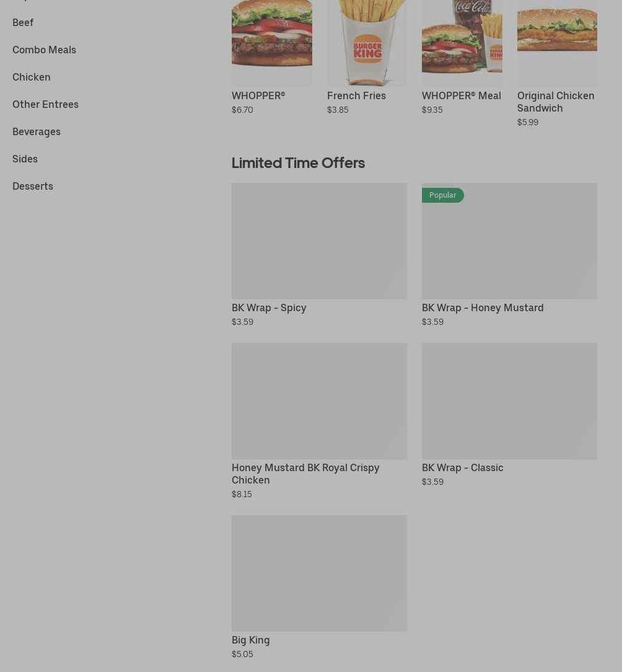622x672 pixels.
Task: Open the BK Wrap - Classic item
Action: [x=462, y=467]
